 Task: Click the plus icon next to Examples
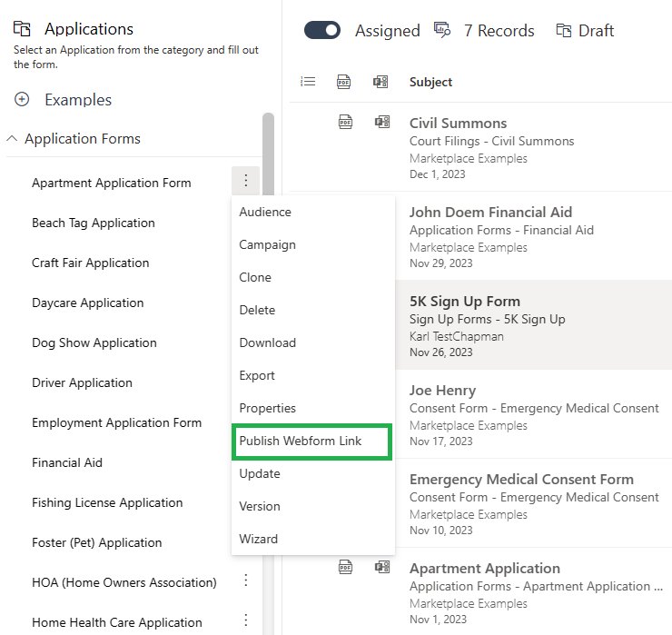coord(22,99)
